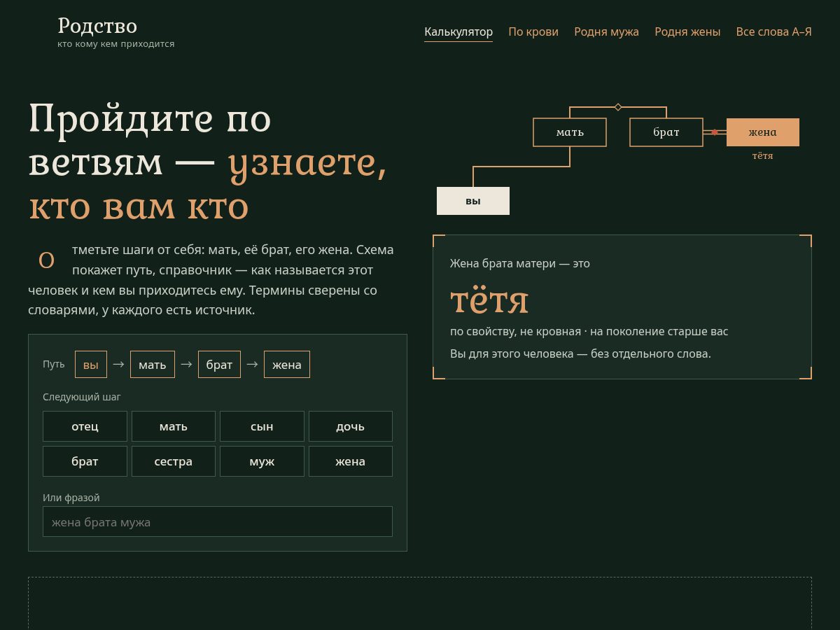Add next step 'дочь'
The height and width of the screenshot is (630, 840).
351,426
